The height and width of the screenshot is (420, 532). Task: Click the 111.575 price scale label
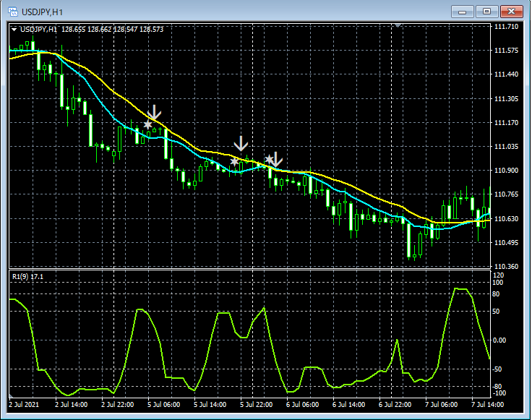[x=506, y=50]
